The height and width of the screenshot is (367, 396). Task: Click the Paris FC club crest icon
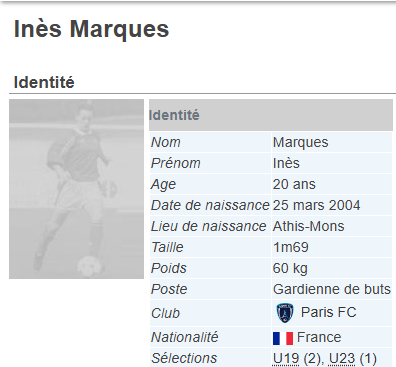pos(285,313)
